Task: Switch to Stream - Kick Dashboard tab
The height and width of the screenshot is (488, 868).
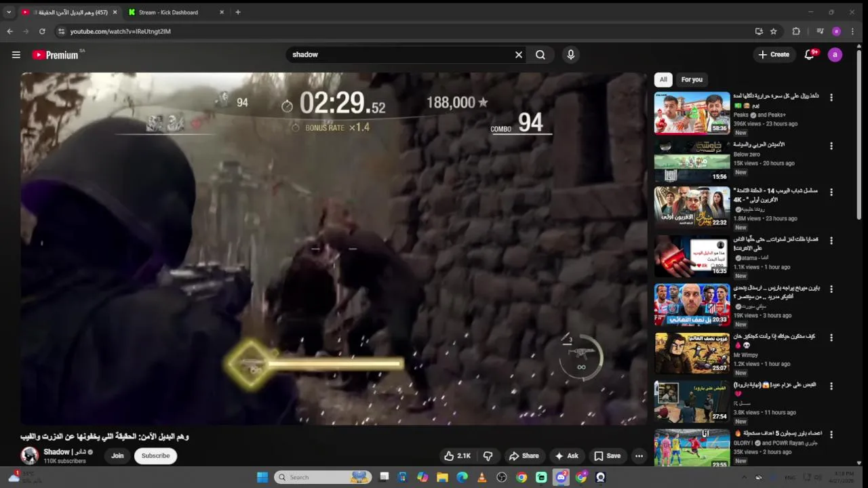Action: (175, 12)
